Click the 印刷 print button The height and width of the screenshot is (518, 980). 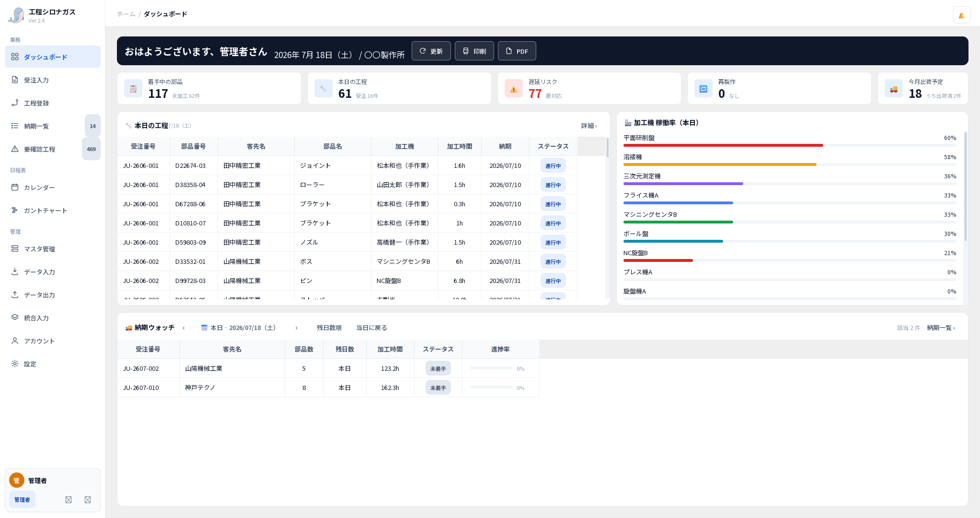tap(474, 51)
